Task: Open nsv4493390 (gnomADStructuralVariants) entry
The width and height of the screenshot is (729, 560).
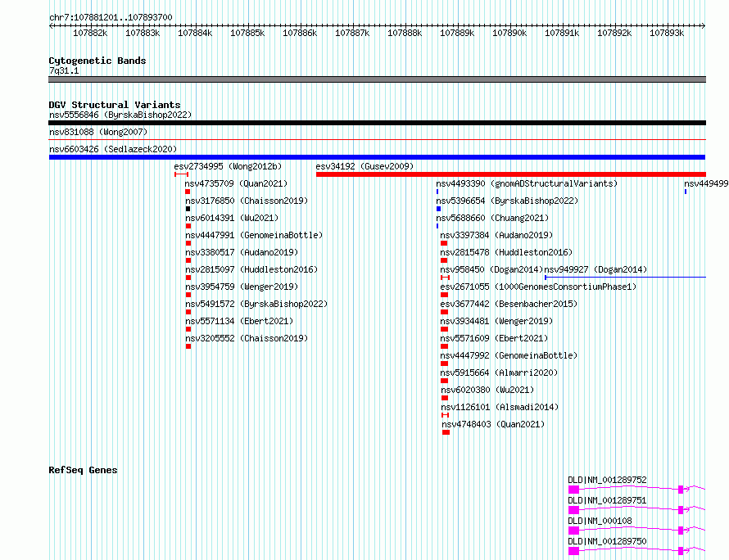Action: pos(527,183)
